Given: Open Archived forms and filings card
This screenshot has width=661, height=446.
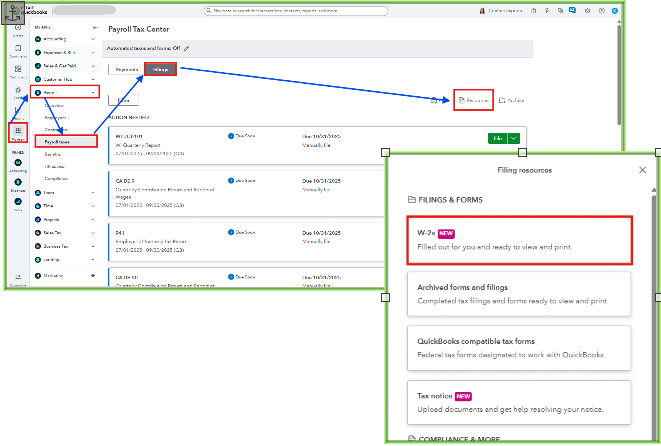Looking at the screenshot, I should point(519,294).
